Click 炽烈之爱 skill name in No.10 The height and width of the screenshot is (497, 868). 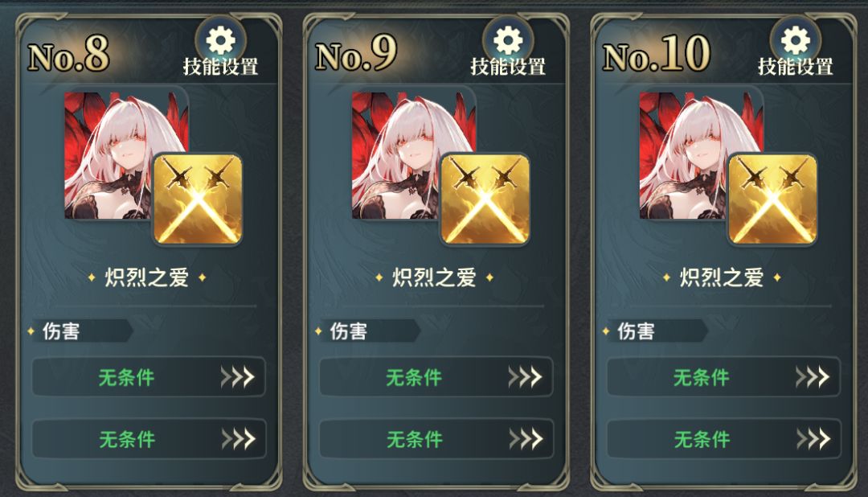click(722, 277)
